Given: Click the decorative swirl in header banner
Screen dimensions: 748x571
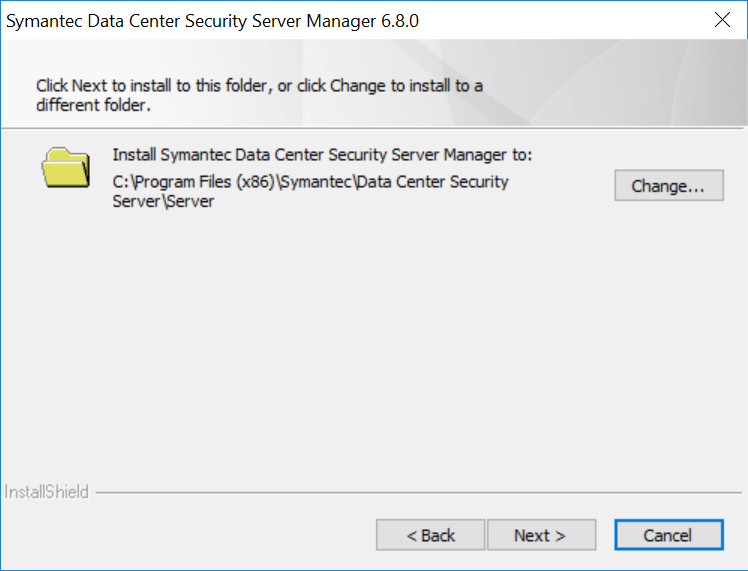Looking at the screenshot, I should coord(640,80).
